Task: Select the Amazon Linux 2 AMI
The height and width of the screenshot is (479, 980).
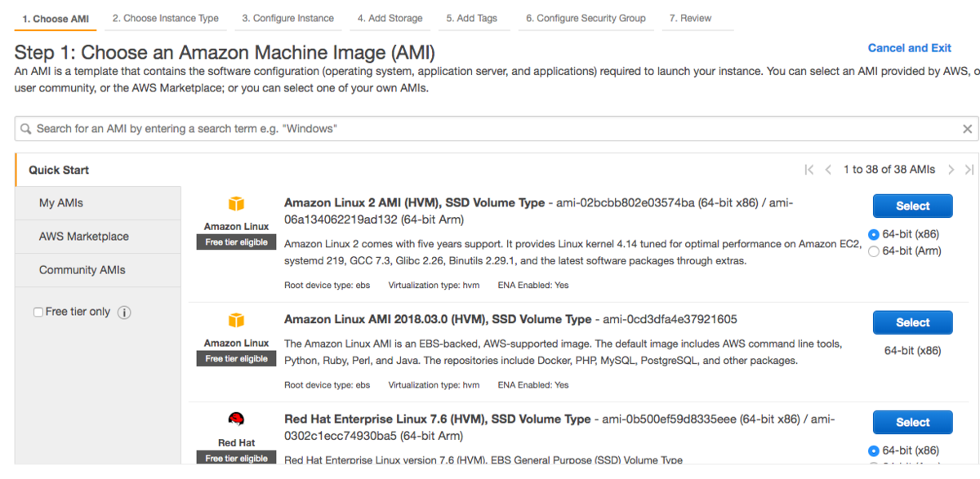Action: 912,206
